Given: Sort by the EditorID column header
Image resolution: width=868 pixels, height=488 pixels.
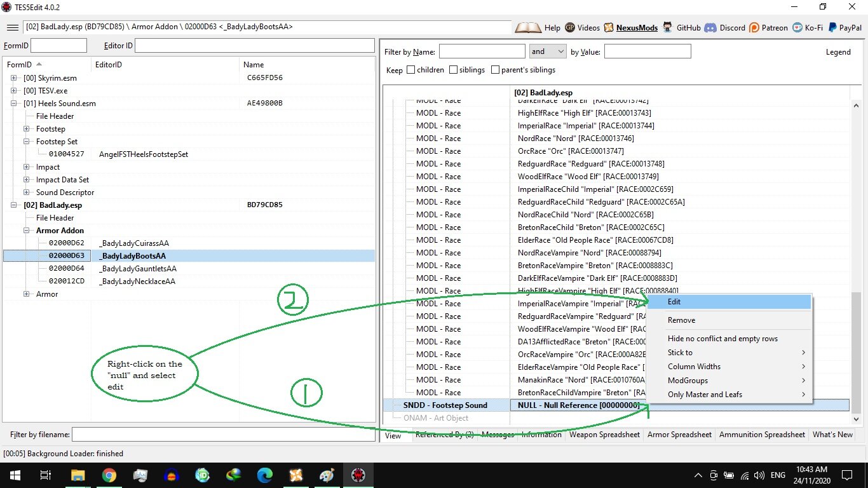Looking at the screenshot, I should [165, 65].
